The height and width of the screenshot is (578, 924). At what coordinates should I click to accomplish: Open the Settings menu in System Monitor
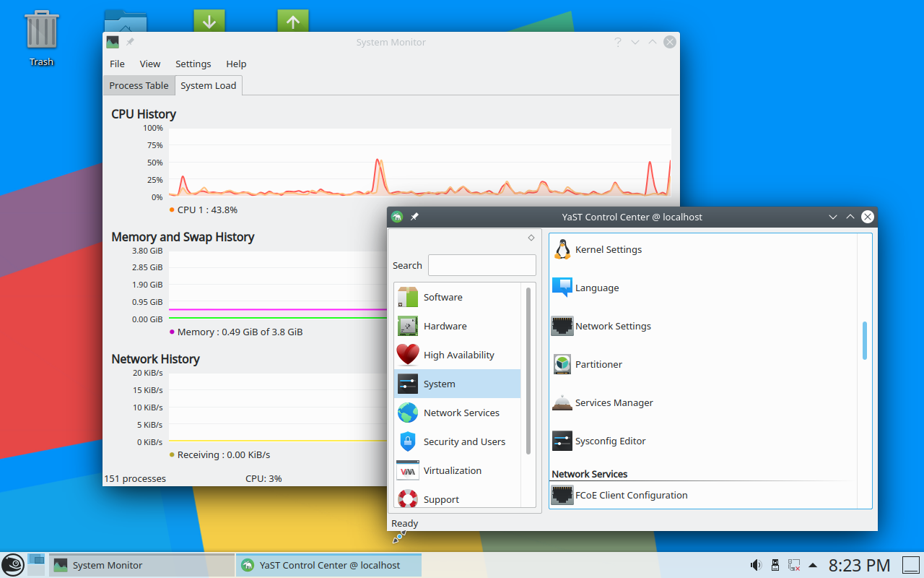(x=193, y=64)
